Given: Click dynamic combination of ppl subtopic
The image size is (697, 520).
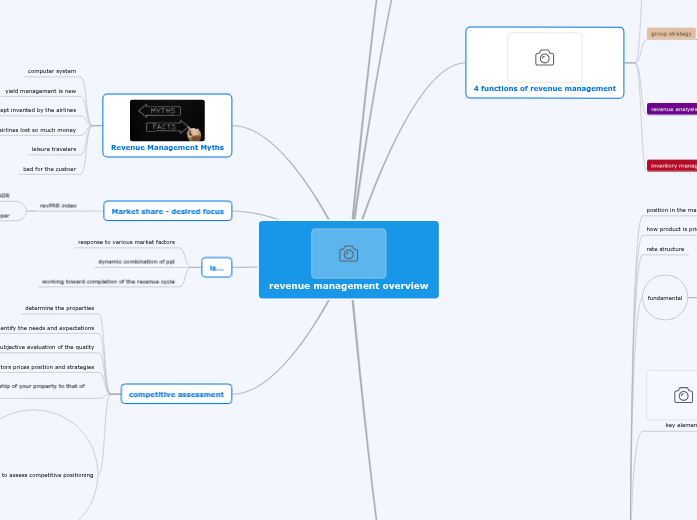Looking at the screenshot, I should pyautogui.click(x=136, y=262).
